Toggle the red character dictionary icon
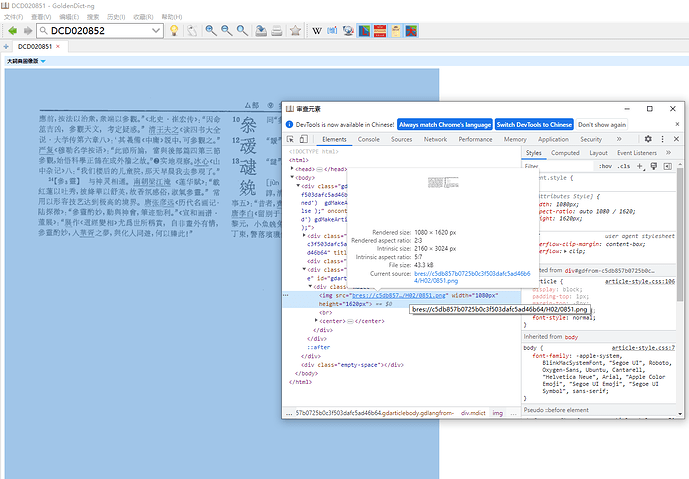689x479 pixels. 411,31
